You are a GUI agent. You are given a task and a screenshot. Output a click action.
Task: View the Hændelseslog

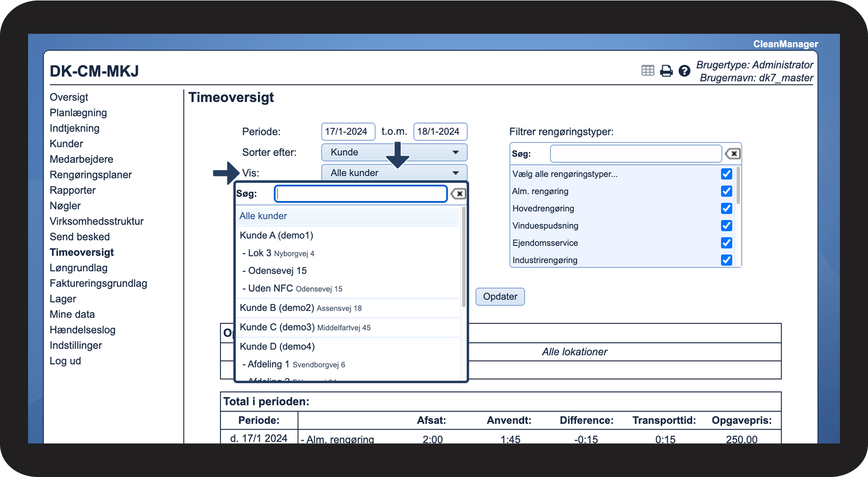click(83, 330)
